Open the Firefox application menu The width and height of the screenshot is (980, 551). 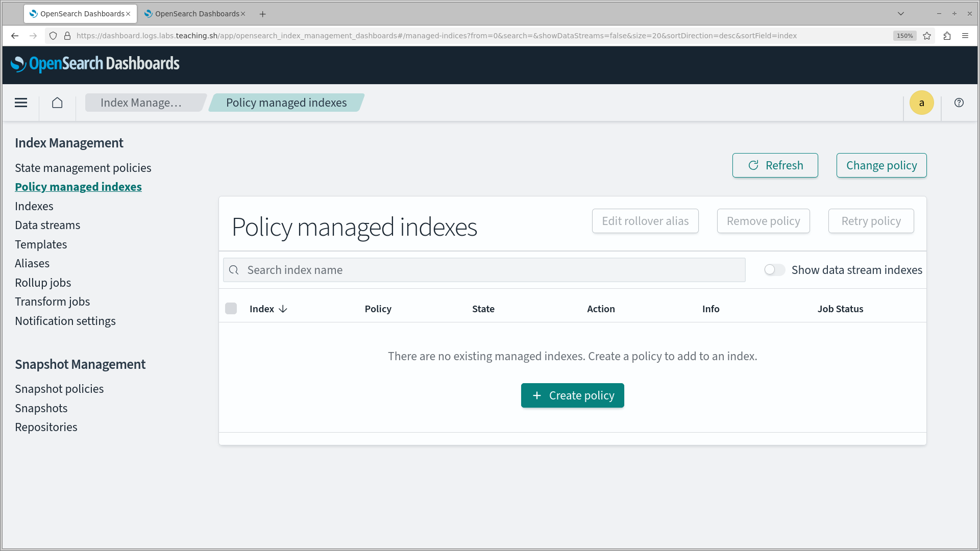point(965,36)
